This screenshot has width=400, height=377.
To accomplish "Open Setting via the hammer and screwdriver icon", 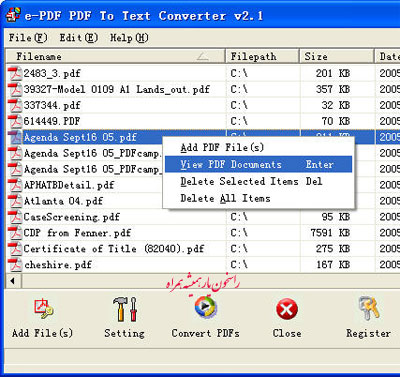I will pyautogui.click(x=124, y=309).
